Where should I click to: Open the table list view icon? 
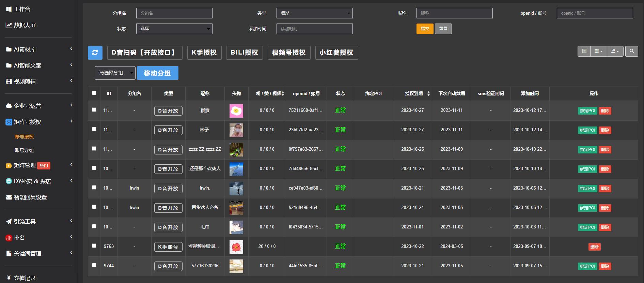584,51
